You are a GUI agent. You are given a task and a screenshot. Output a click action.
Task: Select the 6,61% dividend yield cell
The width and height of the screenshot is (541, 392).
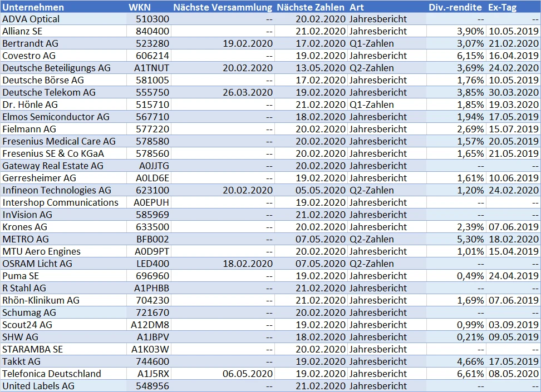[470, 374]
